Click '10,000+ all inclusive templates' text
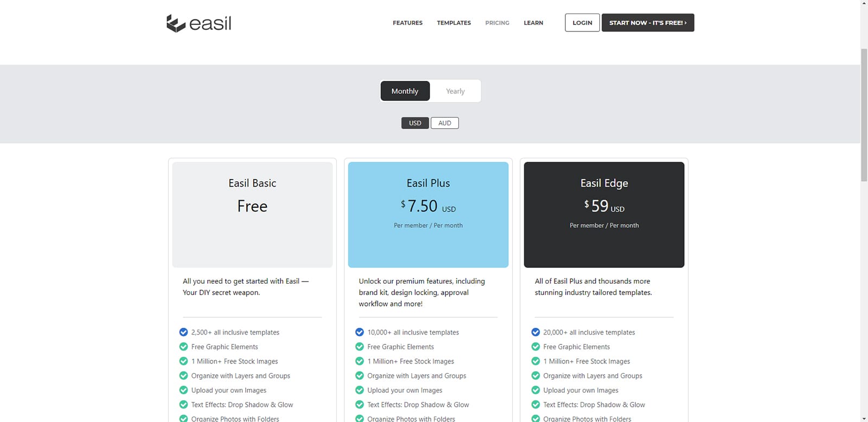 pyautogui.click(x=413, y=333)
